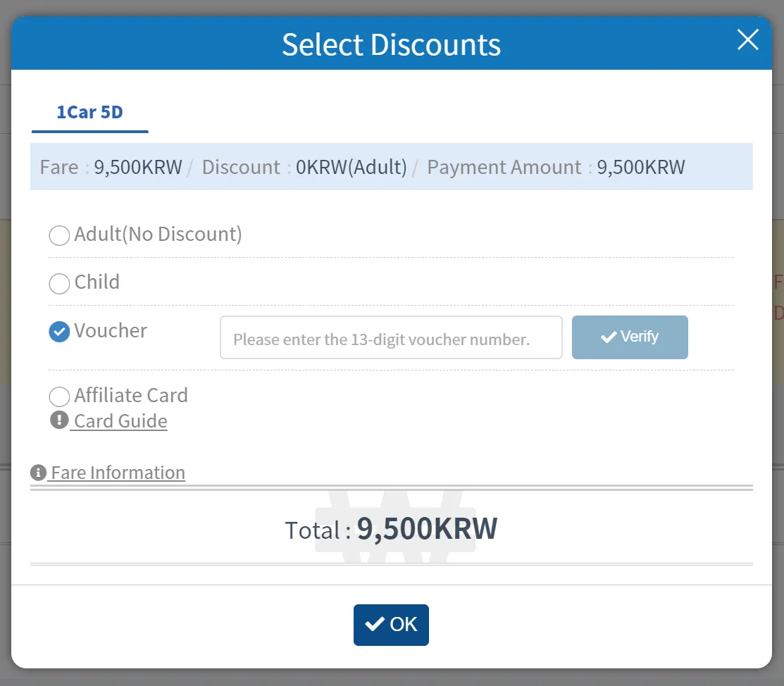Confirm with the OK button
The width and height of the screenshot is (784, 686).
click(391, 625)
